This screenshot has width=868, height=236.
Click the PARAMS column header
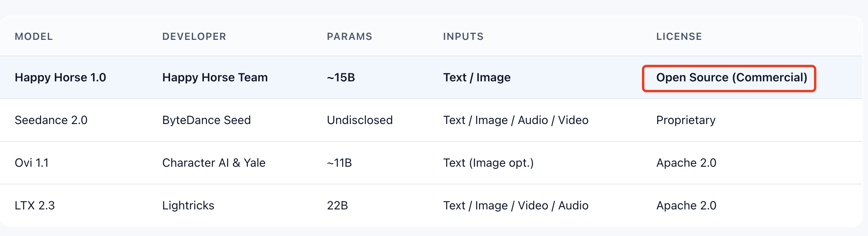pyautogui.click(x=349, y=37)
